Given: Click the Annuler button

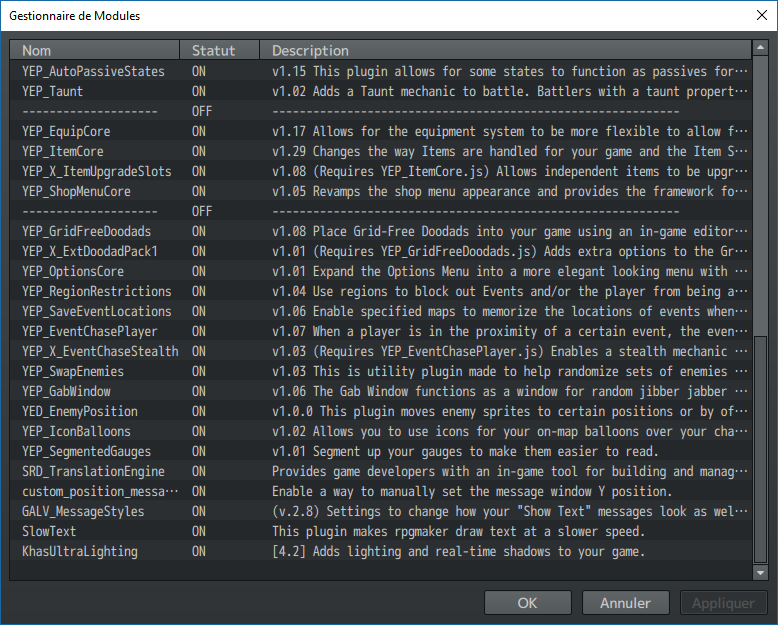Looking at the screenshot, I should (625, 603).
